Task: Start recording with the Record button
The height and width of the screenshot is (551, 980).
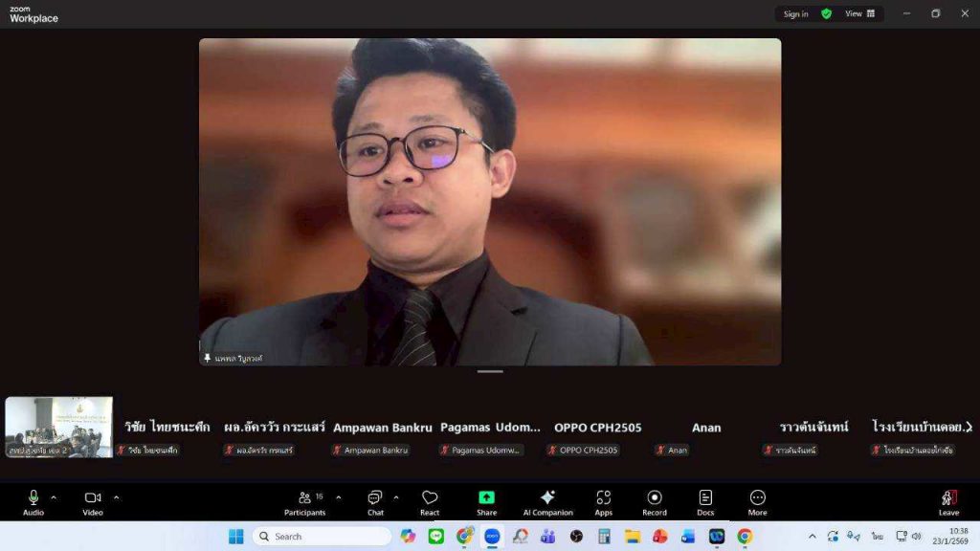Action: click(x=655, y=502)
